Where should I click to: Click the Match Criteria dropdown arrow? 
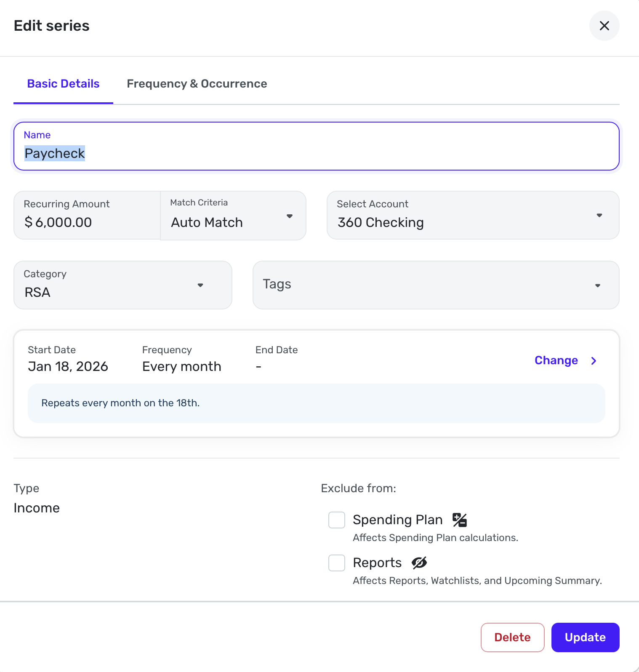(290, 216)
